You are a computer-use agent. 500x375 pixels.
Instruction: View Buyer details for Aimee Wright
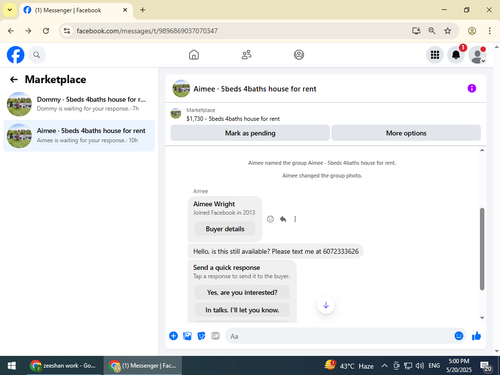click(225, 229)
